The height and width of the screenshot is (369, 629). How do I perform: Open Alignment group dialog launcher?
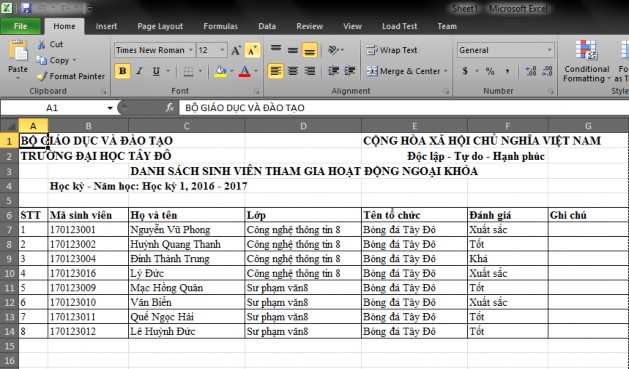click(446, 91)
